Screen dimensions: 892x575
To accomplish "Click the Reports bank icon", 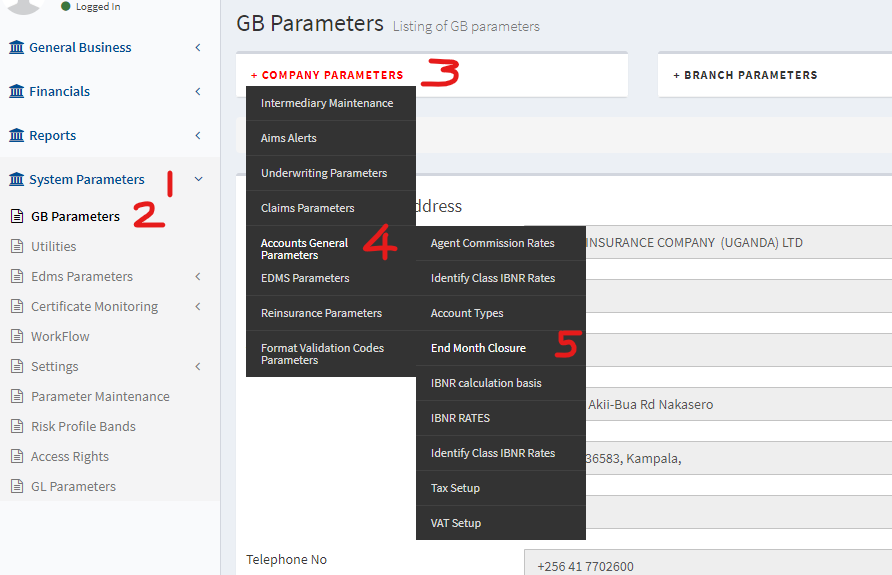I will (x=16, y=135).
